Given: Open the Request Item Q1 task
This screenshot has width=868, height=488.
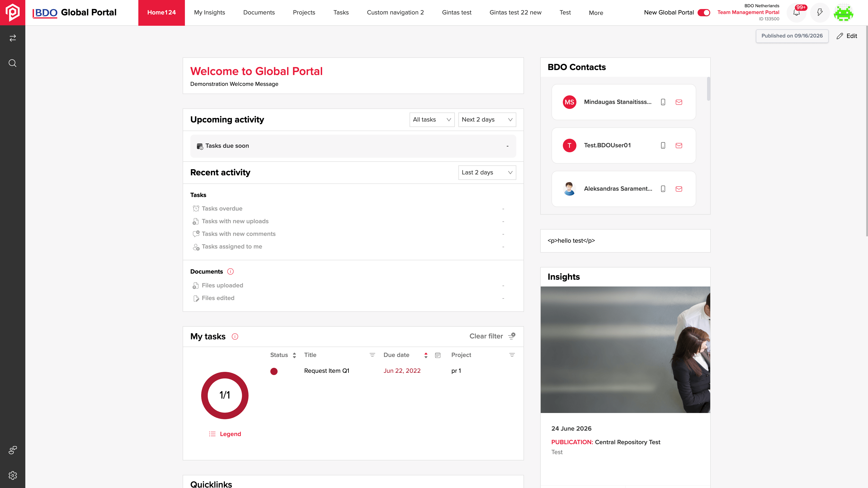Looking at the screenshot, I should (326, 371).
